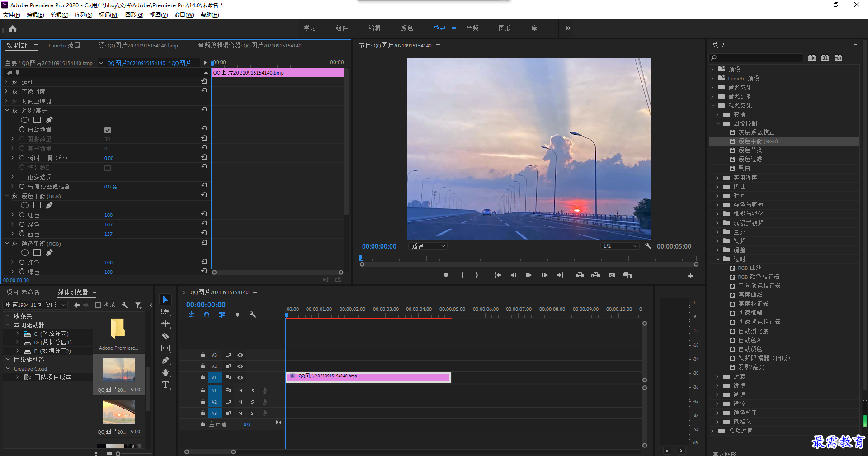This screenshot has height=456, width=868.
Task: Open the button editor plus icon
Action: click(690, 276)
